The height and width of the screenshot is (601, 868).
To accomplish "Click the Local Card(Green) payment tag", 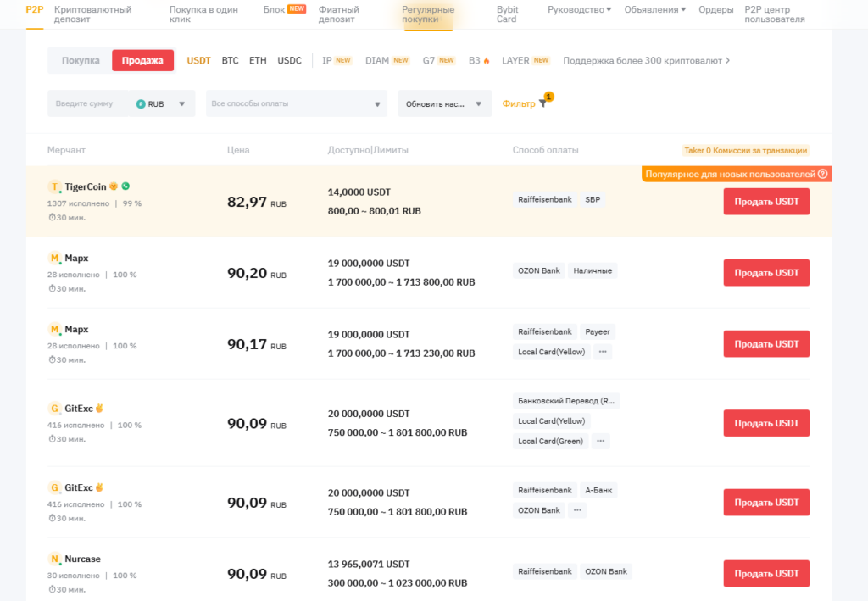I will point(550,441).
